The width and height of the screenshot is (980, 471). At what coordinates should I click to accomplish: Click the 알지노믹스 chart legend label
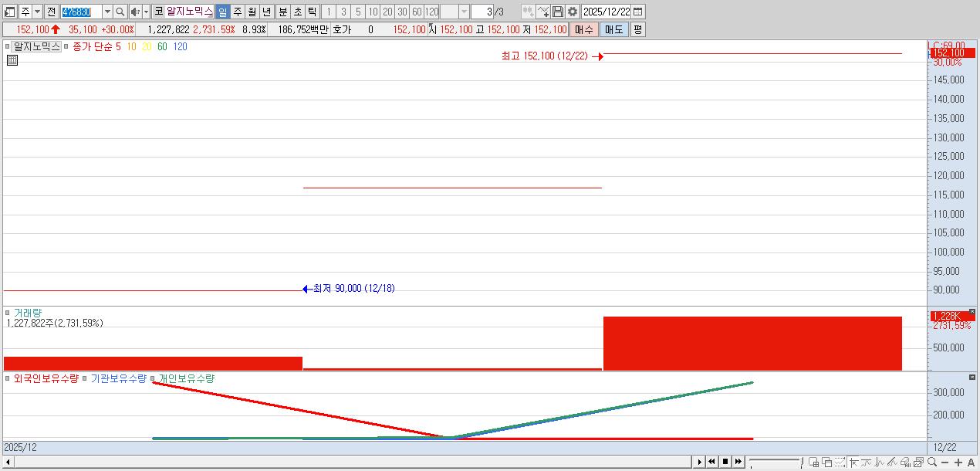36,46
